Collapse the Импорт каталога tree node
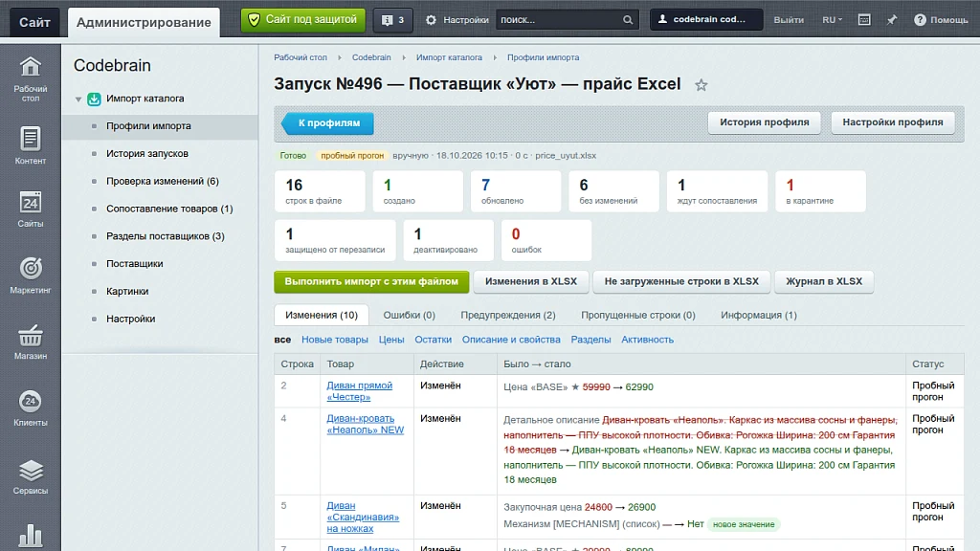This screenshot has width=980, height=551. tap(78, 99)
